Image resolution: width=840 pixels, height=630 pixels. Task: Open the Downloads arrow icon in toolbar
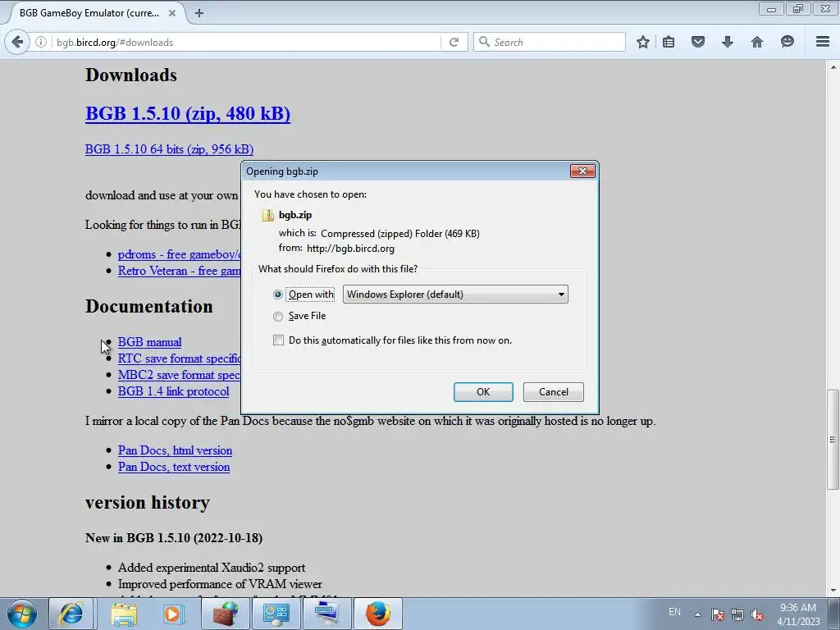[727, 42]
